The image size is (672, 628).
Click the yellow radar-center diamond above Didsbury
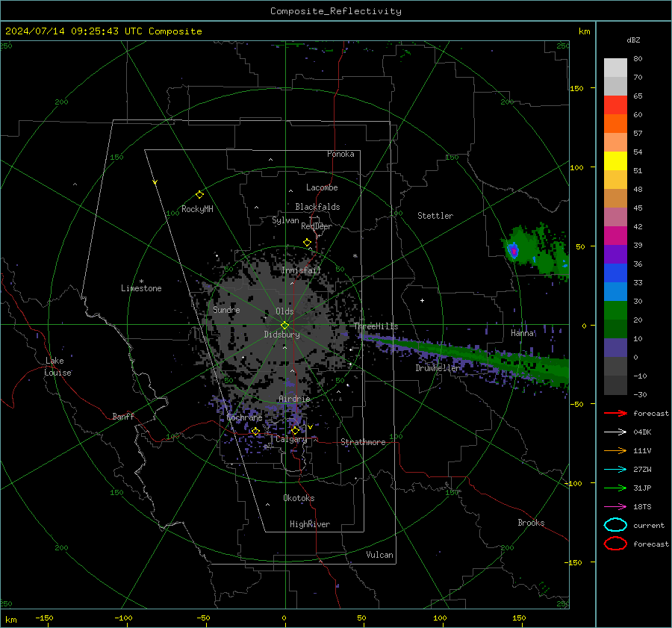click(x=284, y=326)
